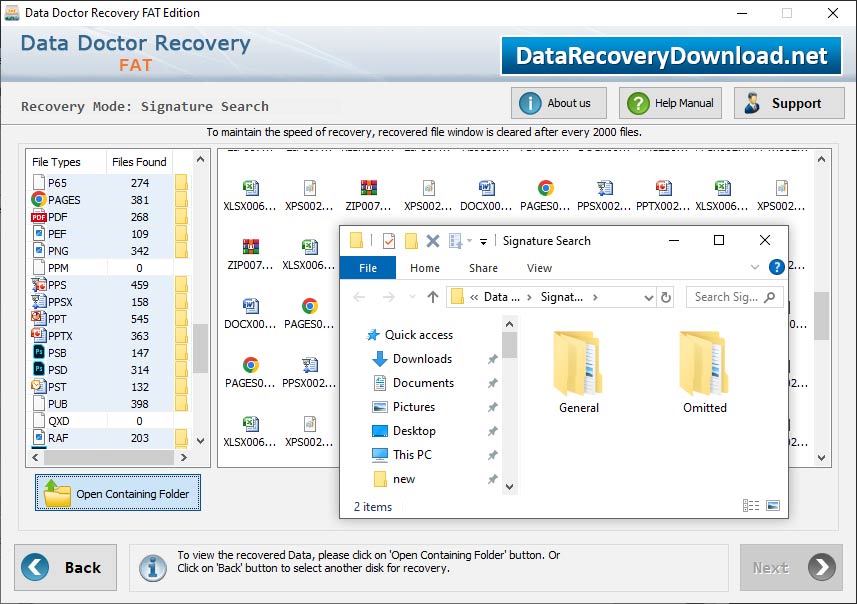Select the PSB Photoshop file icon
Screen dimensions: 857x604
click(x=38, y=353)
